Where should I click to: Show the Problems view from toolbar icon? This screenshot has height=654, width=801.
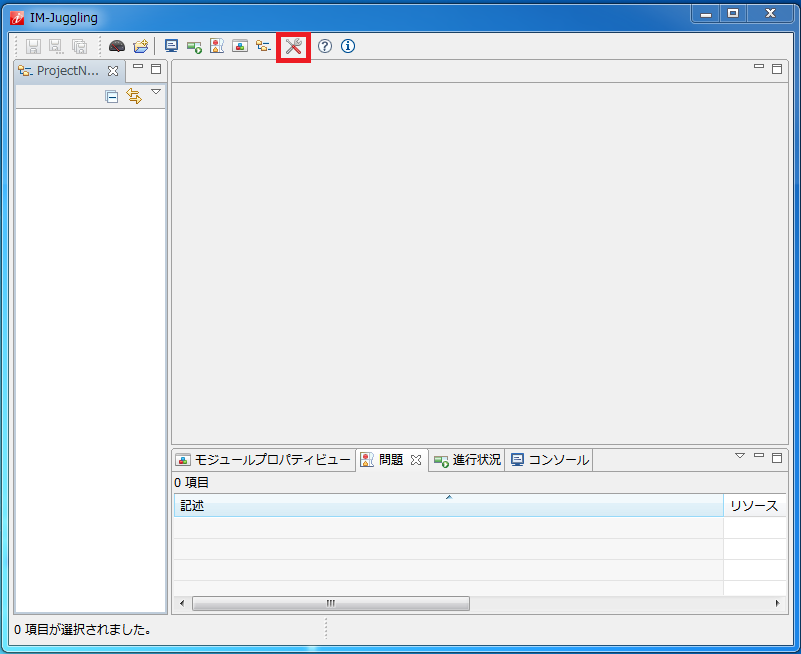coord(217,46)
